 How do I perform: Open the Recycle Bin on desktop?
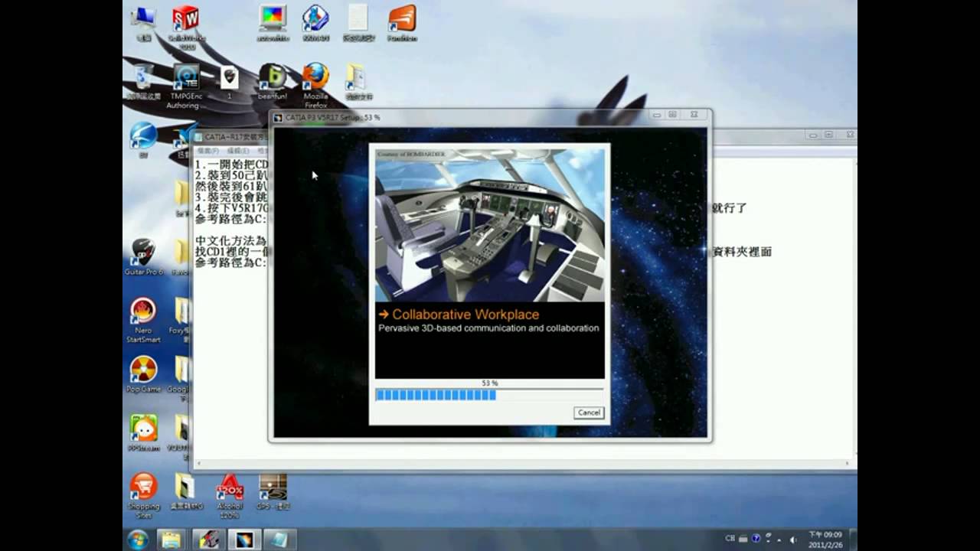pyautogui.click(x=143, y=83)
